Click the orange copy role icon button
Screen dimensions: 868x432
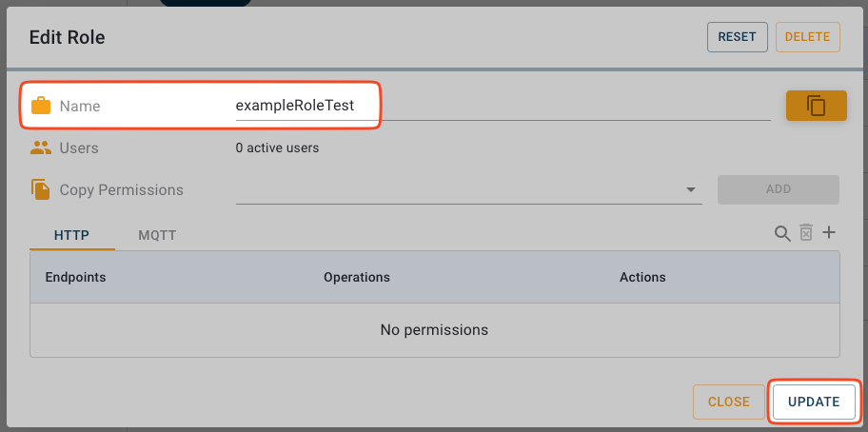pos(816,106)
